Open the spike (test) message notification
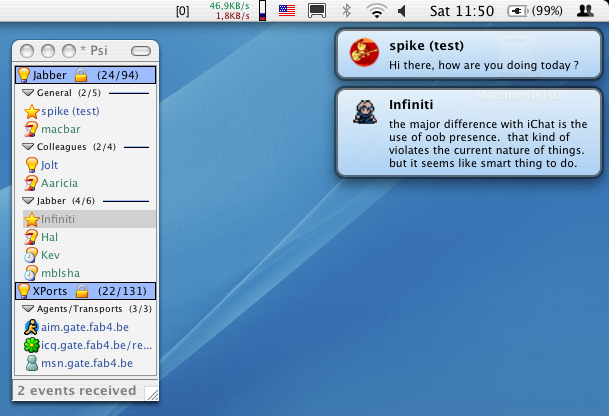Image resolution: width=609 pixels, height=416 pixels. point(469,54)
